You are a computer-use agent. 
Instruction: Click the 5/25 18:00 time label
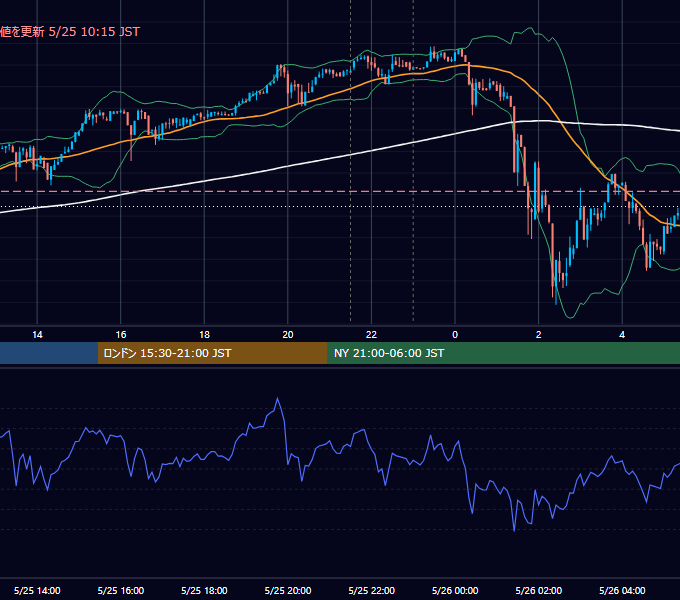204,590
